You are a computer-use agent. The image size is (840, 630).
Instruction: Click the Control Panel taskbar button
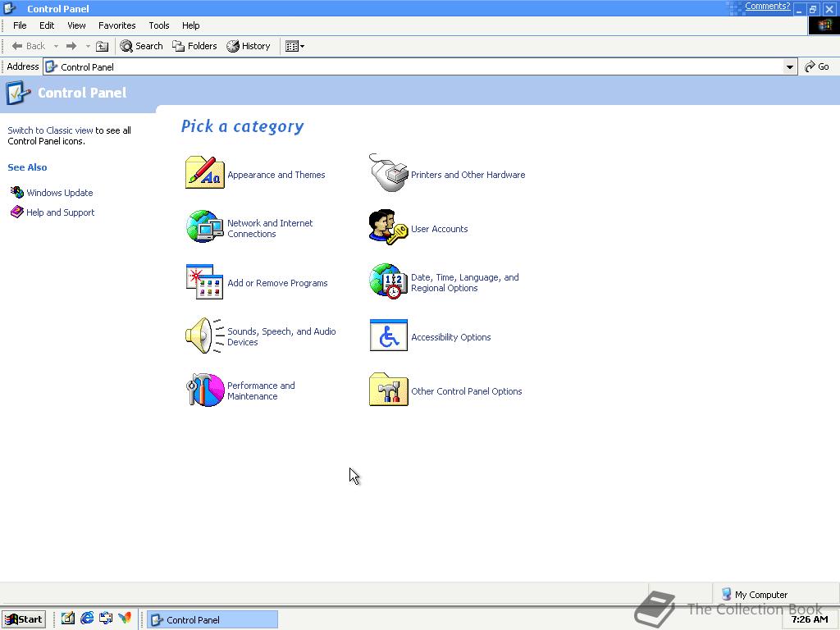pyautogui.click(x=212, y=620)
